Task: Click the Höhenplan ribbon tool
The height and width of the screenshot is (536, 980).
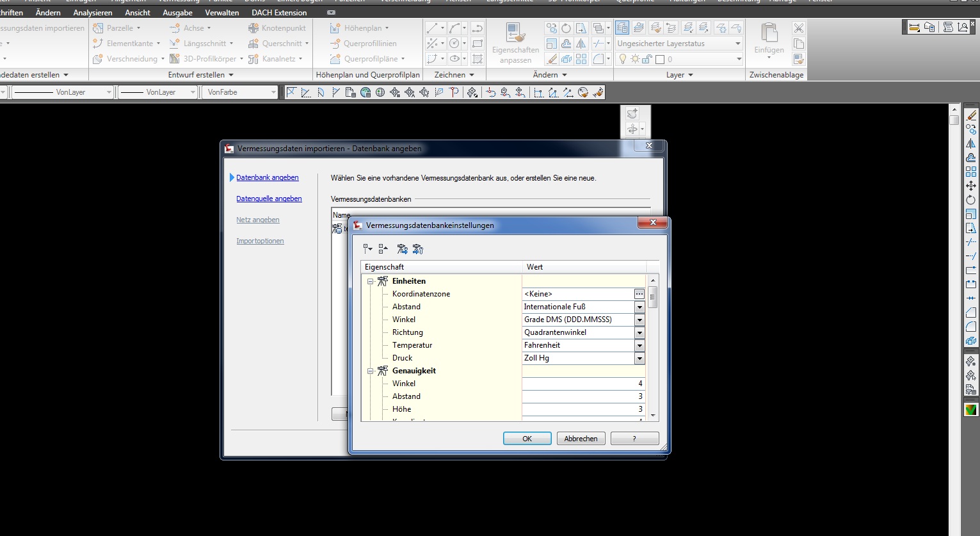Action: (358, 28)
